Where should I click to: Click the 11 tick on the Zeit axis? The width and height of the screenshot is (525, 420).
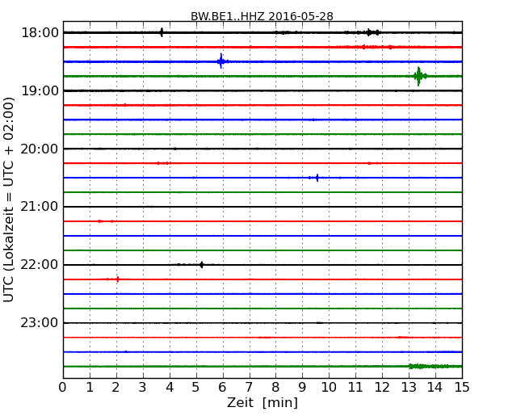tap(355, 387)
